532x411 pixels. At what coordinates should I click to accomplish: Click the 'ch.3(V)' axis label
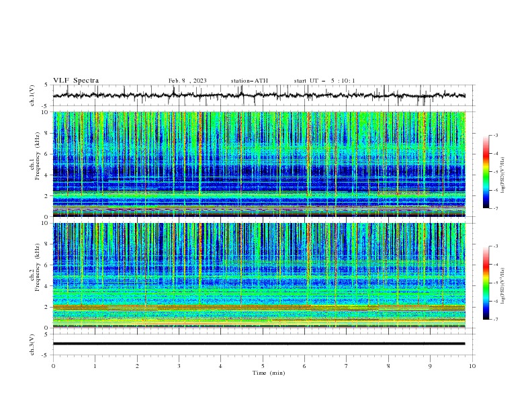[x=32, y=345]
